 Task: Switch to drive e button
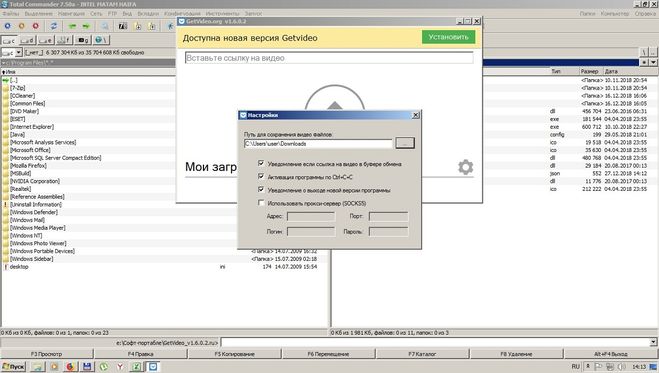pos(46,40)
